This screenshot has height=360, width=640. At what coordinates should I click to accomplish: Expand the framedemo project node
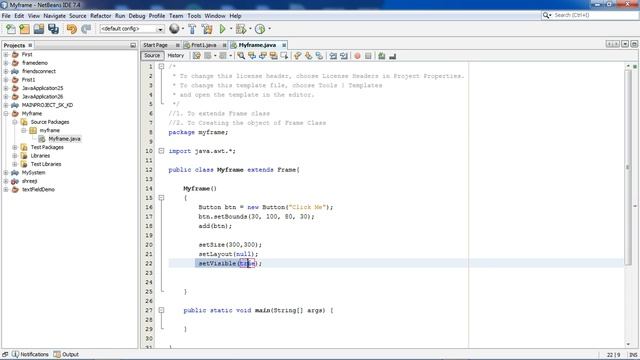[x=6, y=63]
